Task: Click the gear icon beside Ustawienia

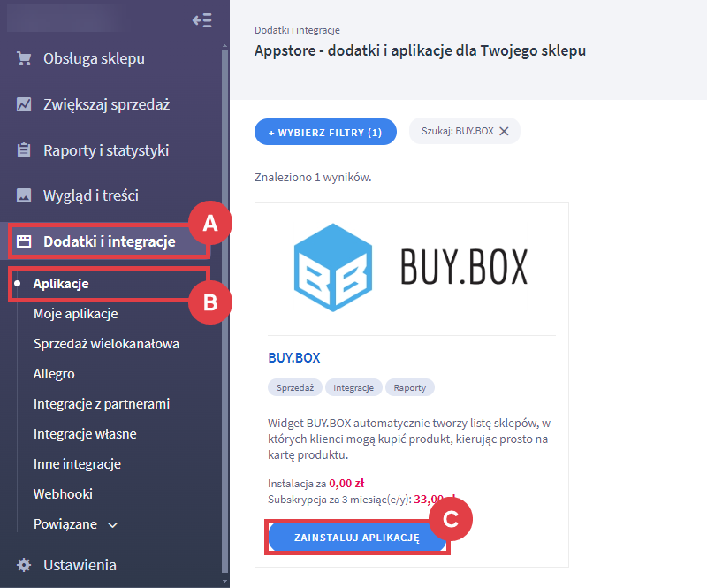Action: [24, 565]
